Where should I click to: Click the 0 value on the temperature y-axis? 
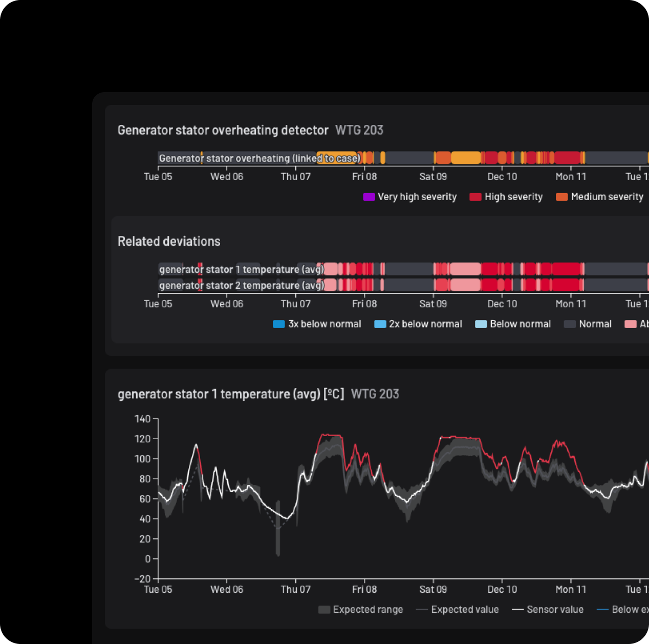(x=148, y=559)
